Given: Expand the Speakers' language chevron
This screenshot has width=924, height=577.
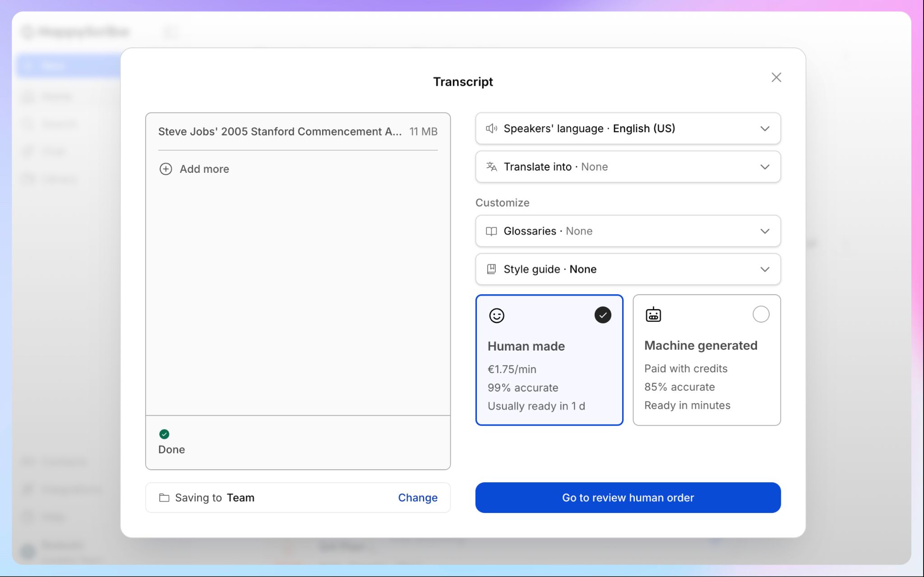Looking at the screenshot, I should [765, 129].
